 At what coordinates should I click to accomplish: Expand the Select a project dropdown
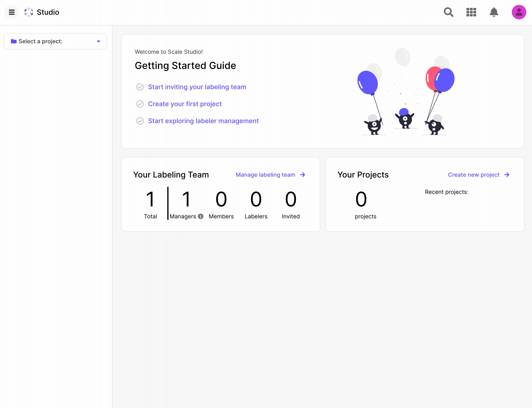55,41
